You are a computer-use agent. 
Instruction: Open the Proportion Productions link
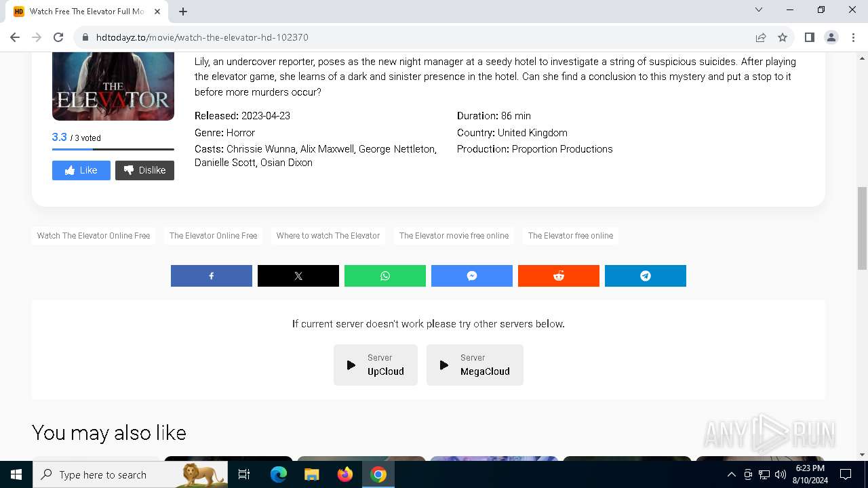tap(562, 149)
